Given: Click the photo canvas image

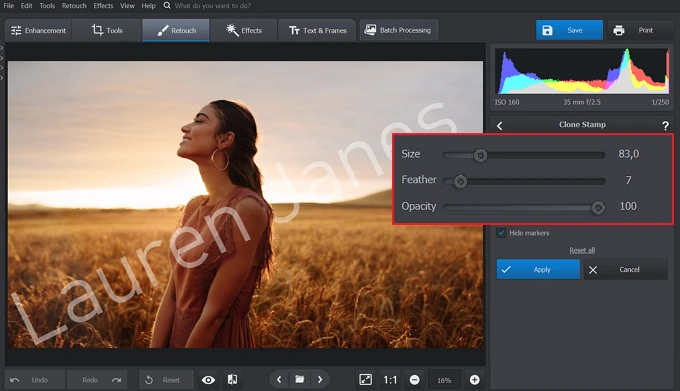Looking at the screenshot, I should click(245, 204).
